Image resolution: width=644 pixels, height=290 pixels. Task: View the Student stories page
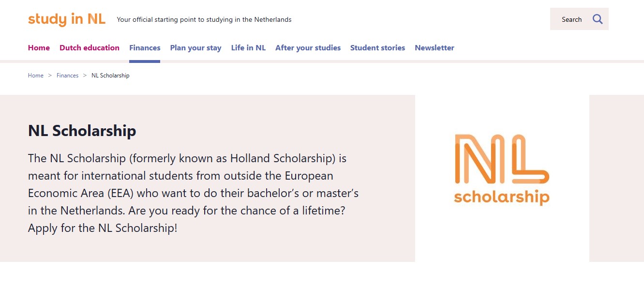click(x=377, y=48)
